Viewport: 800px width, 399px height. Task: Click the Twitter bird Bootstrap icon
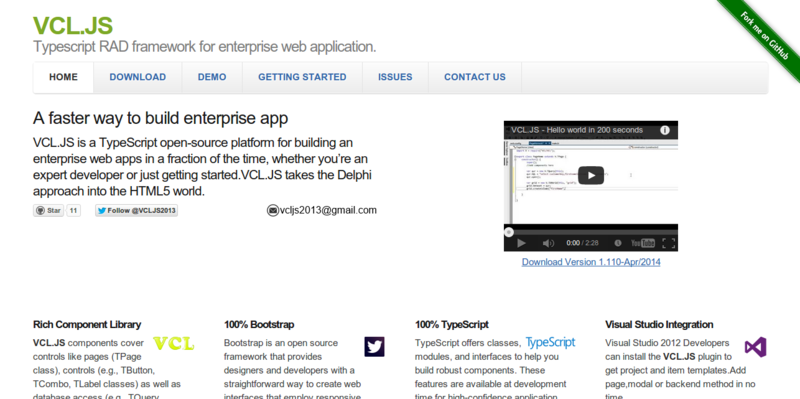coord(374,346)
